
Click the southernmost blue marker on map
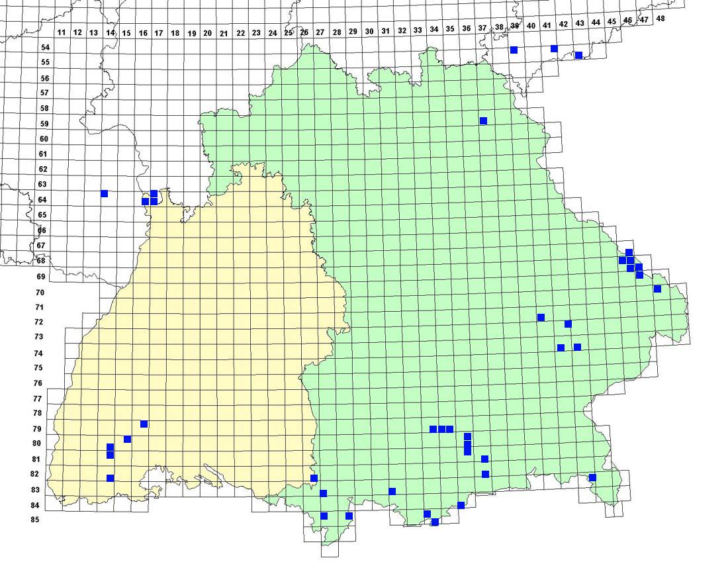(435, 522)
